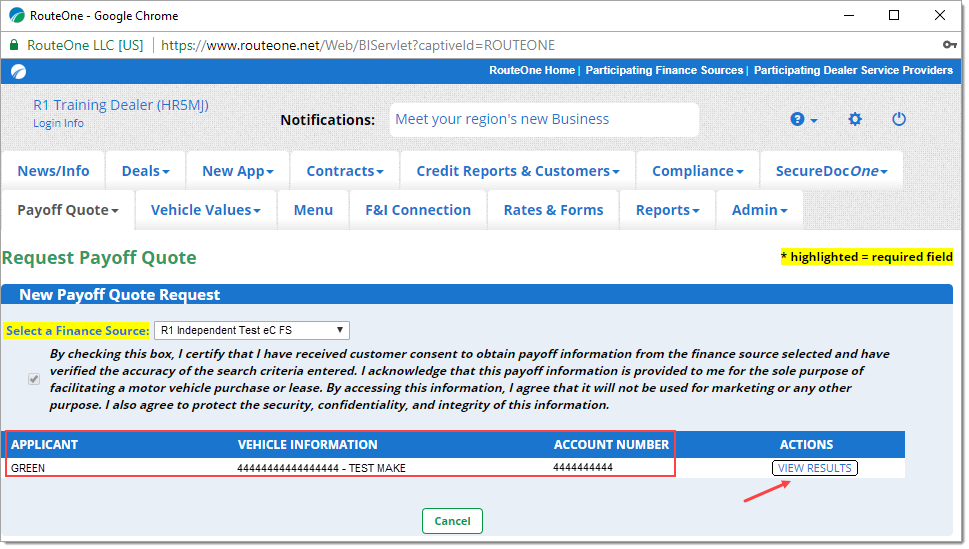
Task: Expand the Contracts menu
Action: coord(345,171)
